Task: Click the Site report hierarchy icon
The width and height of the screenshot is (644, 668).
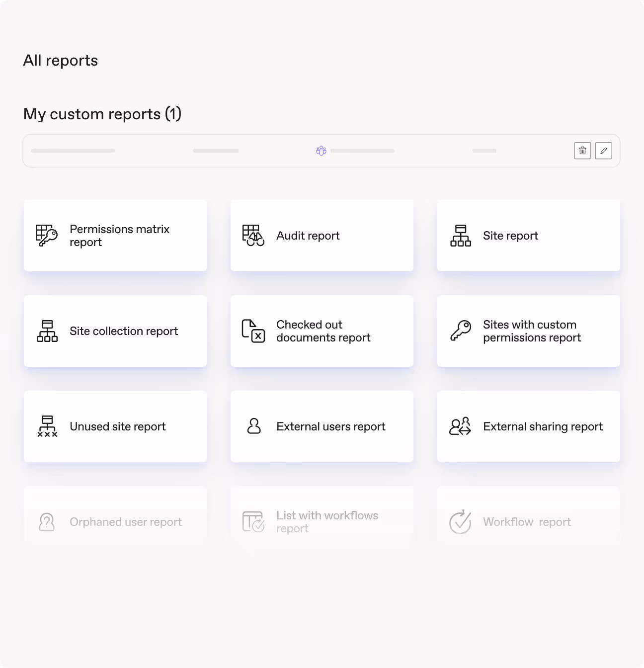Action: [461, 236]
